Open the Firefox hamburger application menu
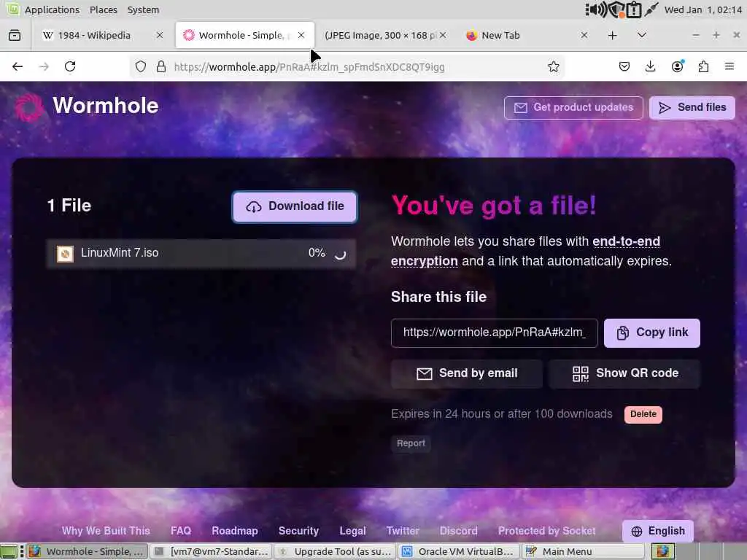747x560 pixels. click(x=729, y=66)
